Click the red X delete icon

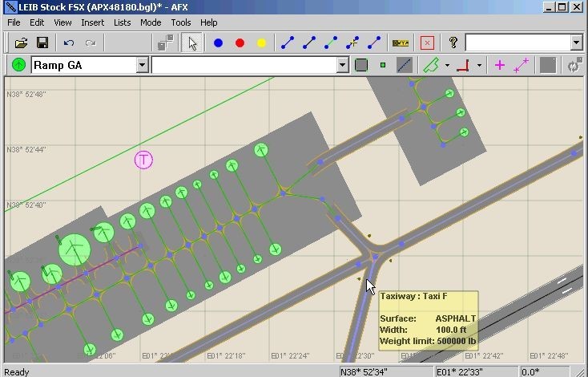click(428, 43)
